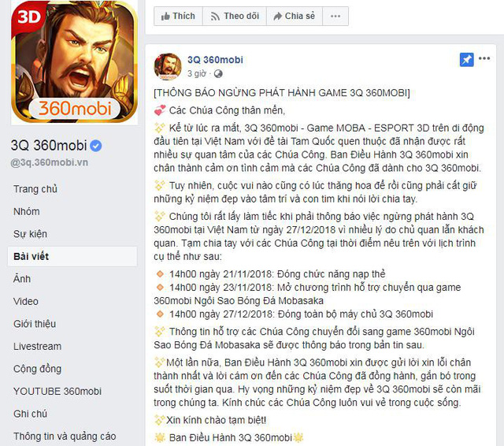The width and height of the screenshot is (504, 446).
Task: Open the 3Q 360mobi author name link
Action: click(x=215, y=60)
